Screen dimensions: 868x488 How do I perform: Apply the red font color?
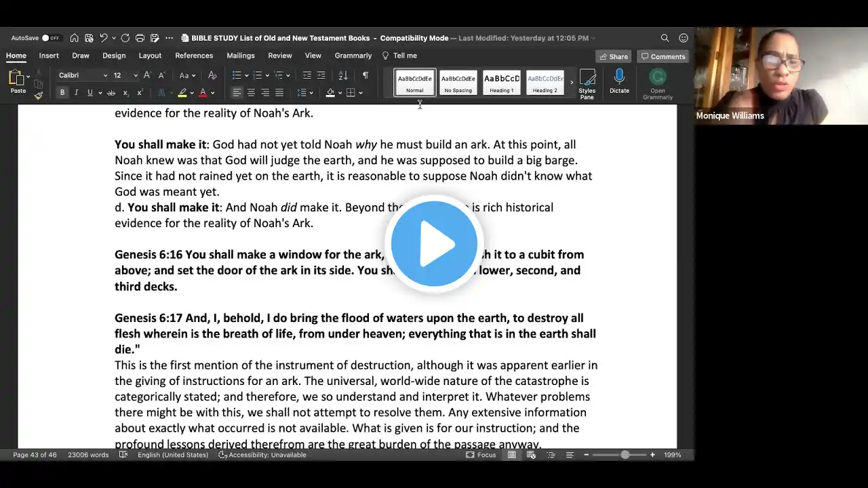[202, 93]
